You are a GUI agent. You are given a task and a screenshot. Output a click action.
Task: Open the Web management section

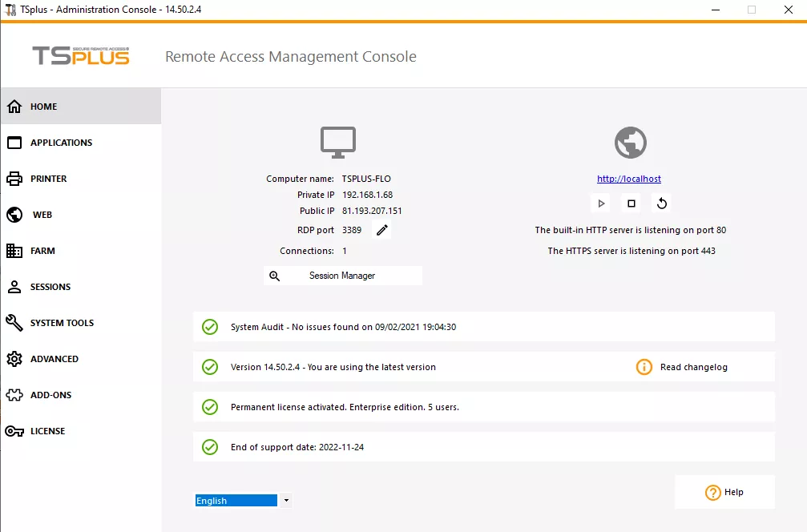click(14, 214)
